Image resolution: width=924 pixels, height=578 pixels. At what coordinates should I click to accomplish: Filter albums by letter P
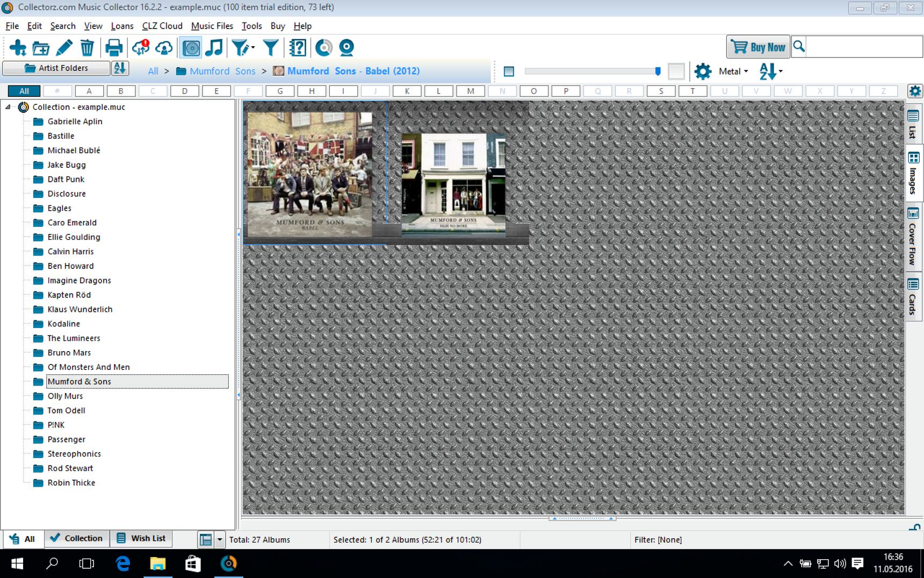(x=566, y=91)
